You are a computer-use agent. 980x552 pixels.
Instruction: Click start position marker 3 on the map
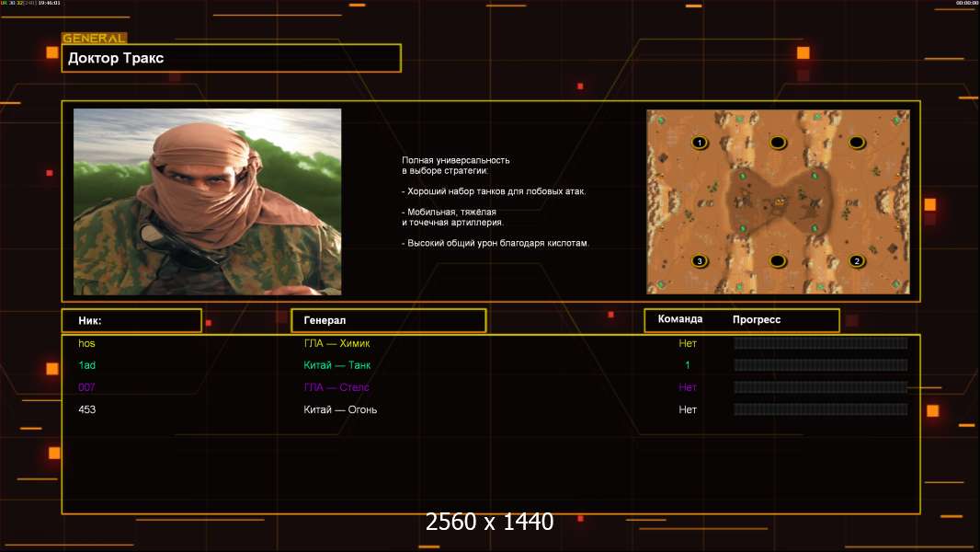coord(700,261)
